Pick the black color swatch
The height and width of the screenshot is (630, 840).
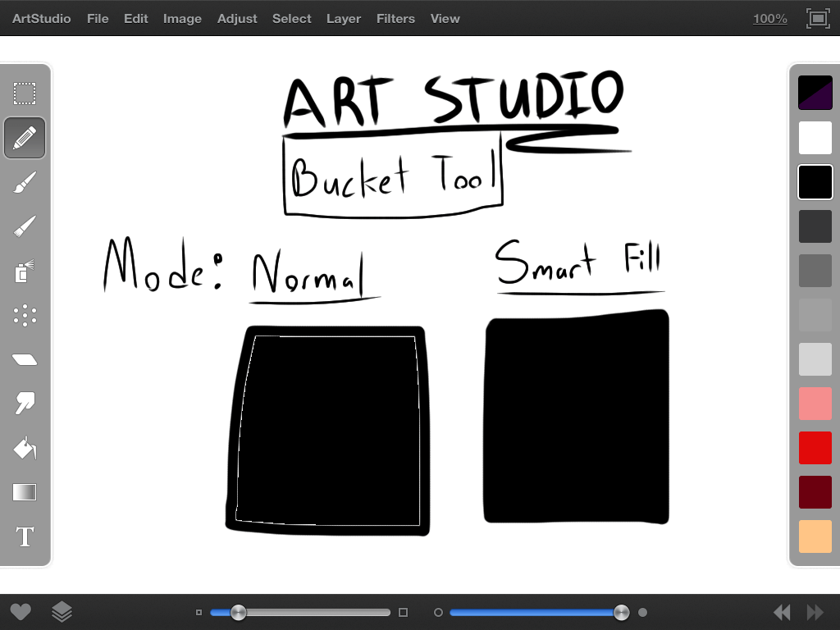pyautogui.click(x=815, y=182)
